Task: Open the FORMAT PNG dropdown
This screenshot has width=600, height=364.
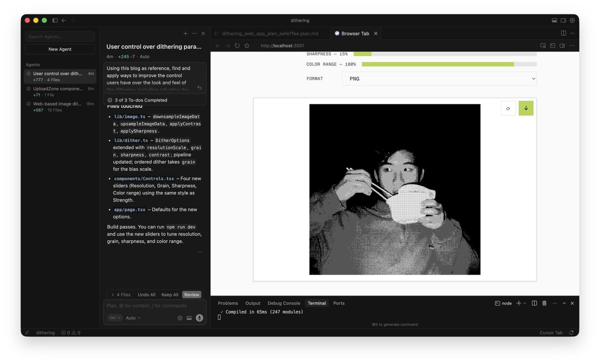Action: click(x=439, y=79)
